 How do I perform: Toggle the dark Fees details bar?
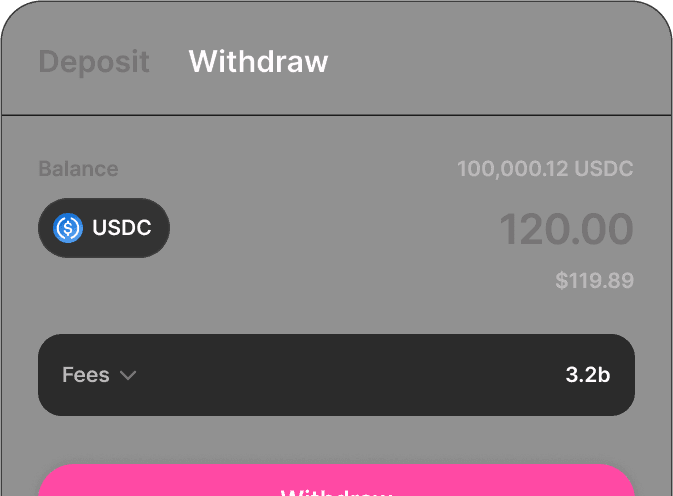point(336,375)
